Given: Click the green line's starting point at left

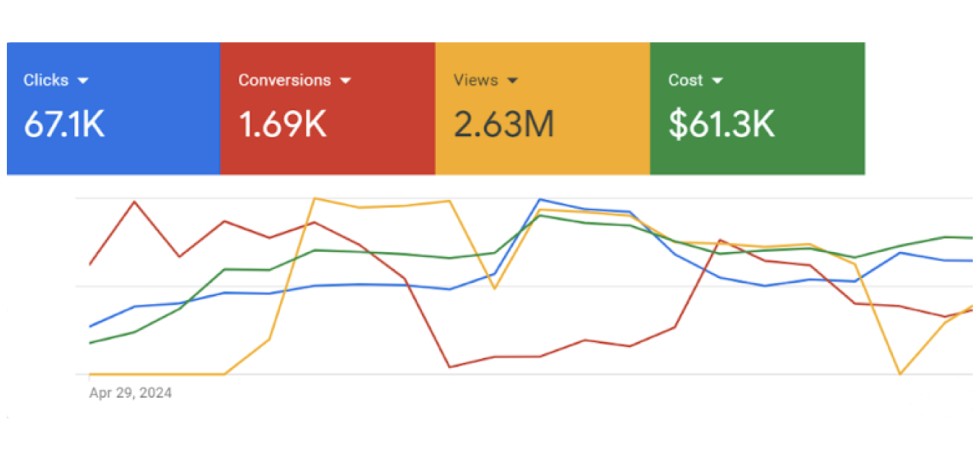Looking at the screenshot, I should [90, 343].
